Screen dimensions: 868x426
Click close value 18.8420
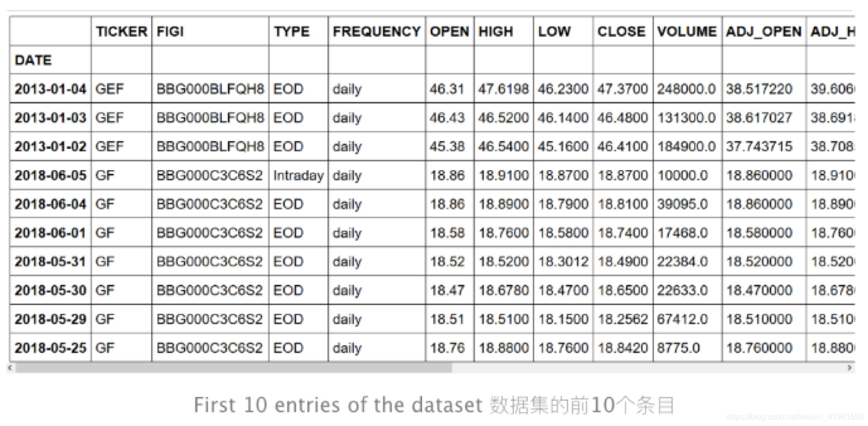pyautogui.click(x=623, y=348)
